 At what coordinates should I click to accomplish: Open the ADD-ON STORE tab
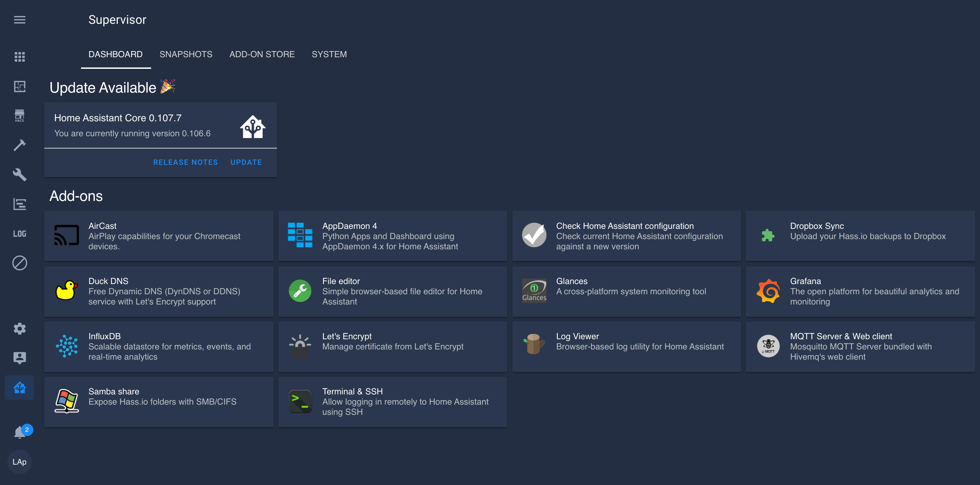click(262, 54)
